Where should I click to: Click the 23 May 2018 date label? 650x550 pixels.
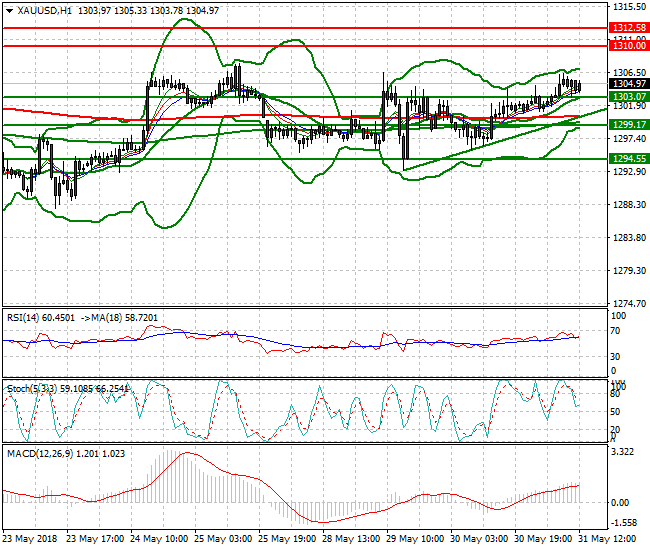(30, 537)
